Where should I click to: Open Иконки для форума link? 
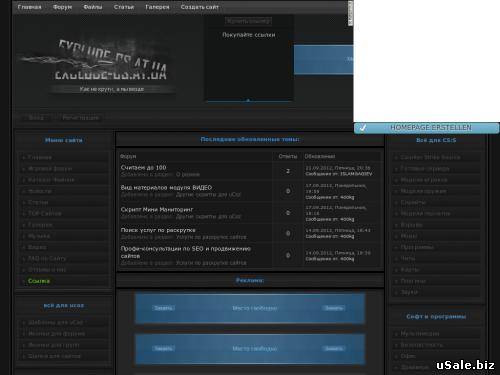pos(56,334)
